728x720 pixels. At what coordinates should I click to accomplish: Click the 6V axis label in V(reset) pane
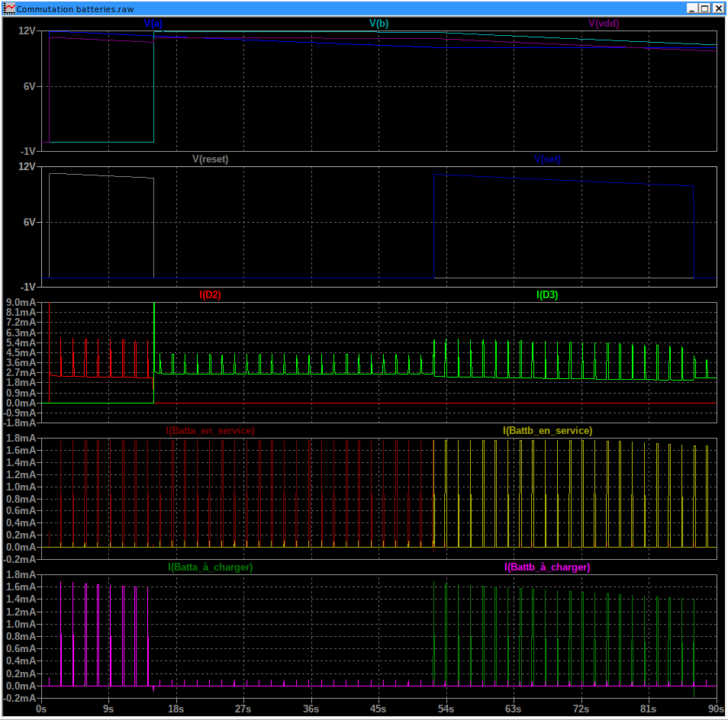coord(30,222)
